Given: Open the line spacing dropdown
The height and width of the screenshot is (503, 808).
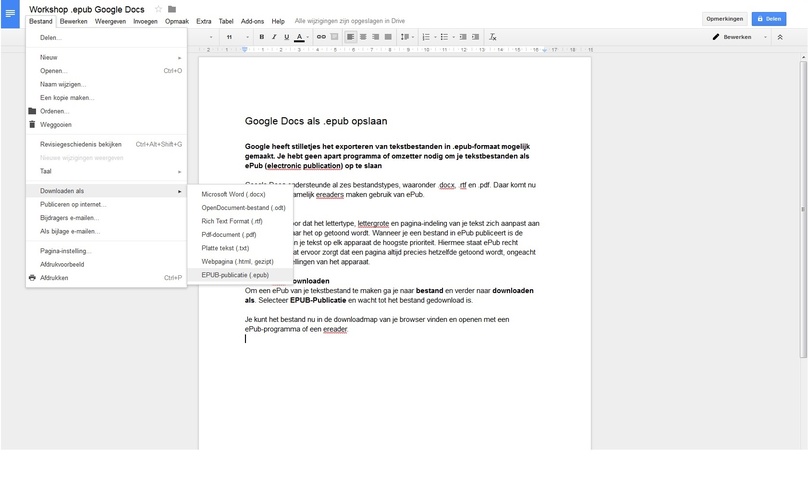Looking at the screenshot, I should (407, 37).
